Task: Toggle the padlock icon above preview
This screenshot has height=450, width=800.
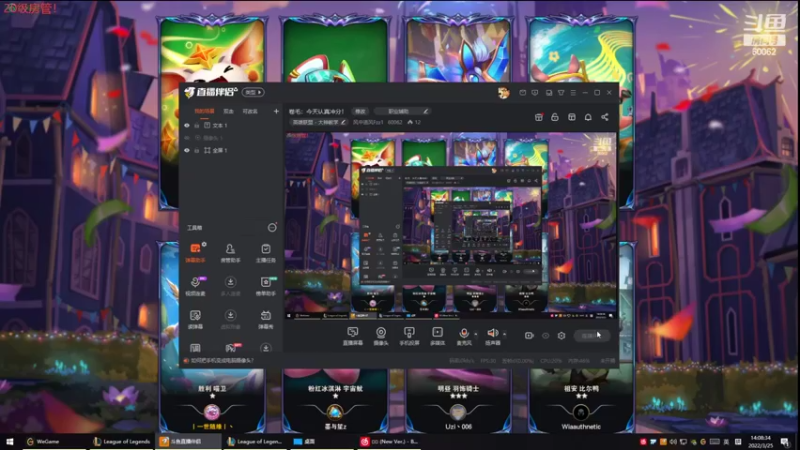Action: coord(555,117)
